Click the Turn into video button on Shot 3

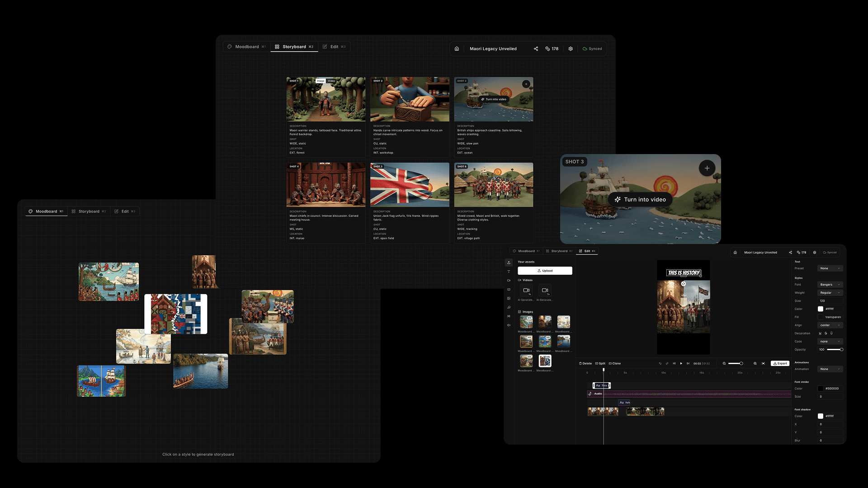[x=640, y=199]
